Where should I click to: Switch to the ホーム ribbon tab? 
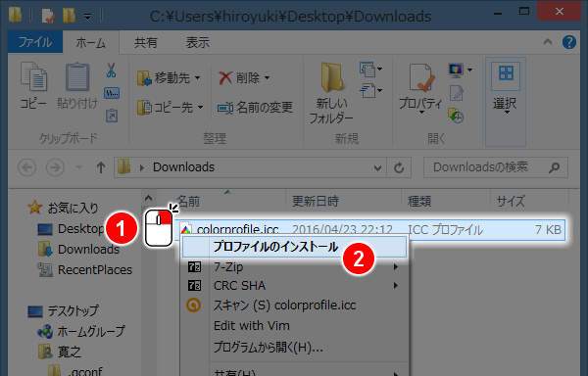click(90, 43)
